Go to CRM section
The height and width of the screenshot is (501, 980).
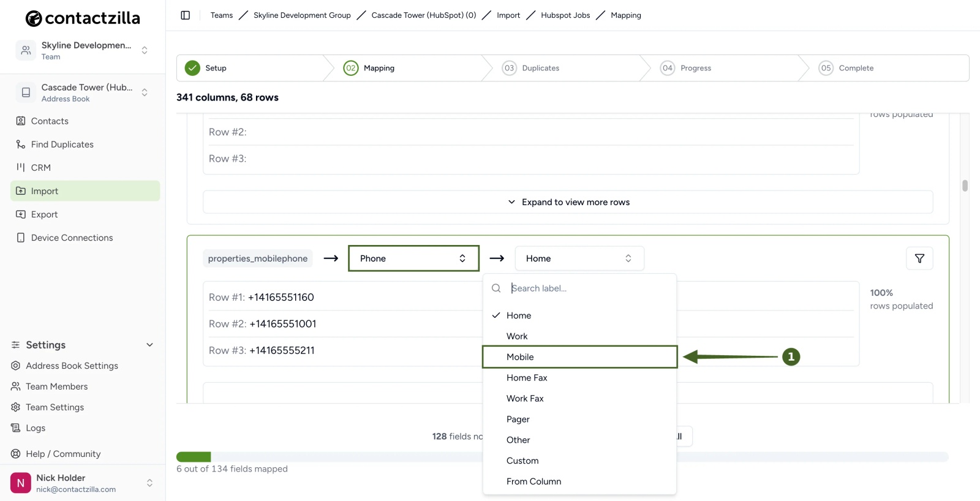point(85,168)
